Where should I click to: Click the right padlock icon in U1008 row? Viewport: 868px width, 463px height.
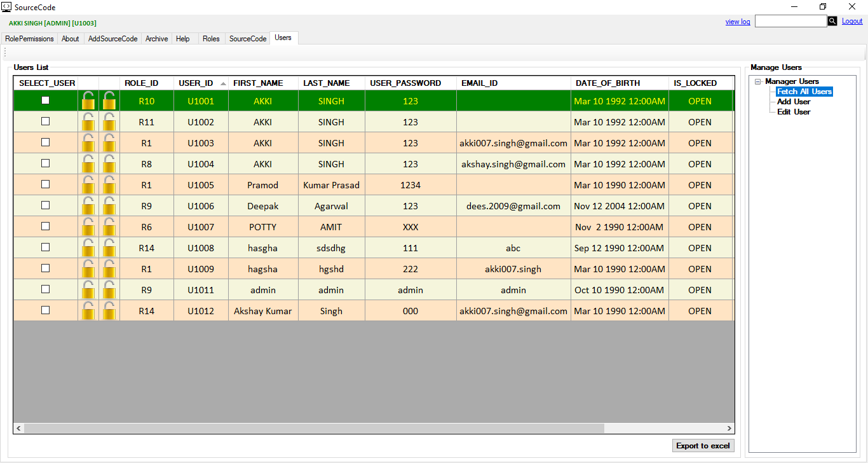(109, 247)
